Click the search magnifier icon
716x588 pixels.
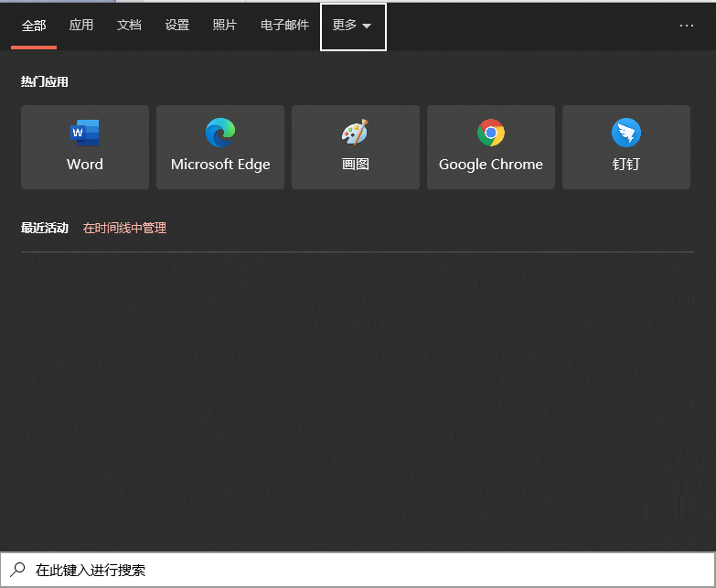(17, 570)
